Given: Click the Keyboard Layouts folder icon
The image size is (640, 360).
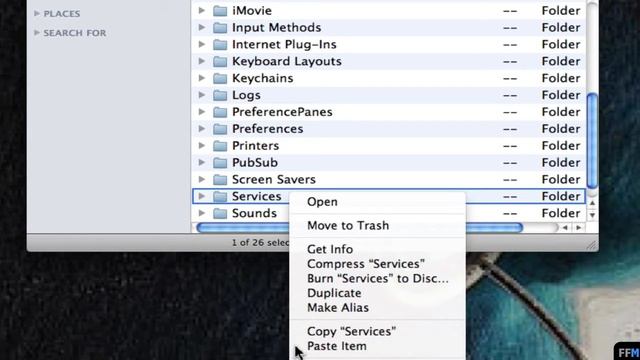Looking at the screenshot, I should [x=220, y=62].
